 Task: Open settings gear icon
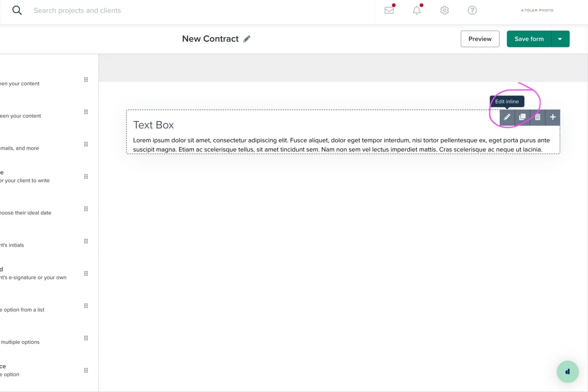[444, 10]
